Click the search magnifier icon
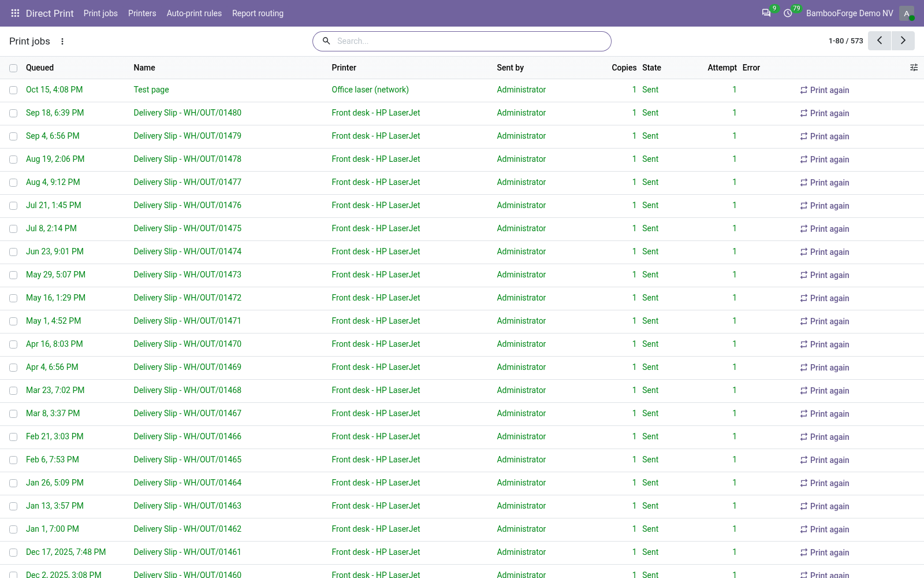 326,41
